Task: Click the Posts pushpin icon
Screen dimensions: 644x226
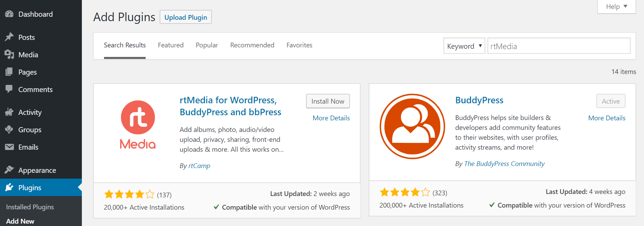Action: 9,37
